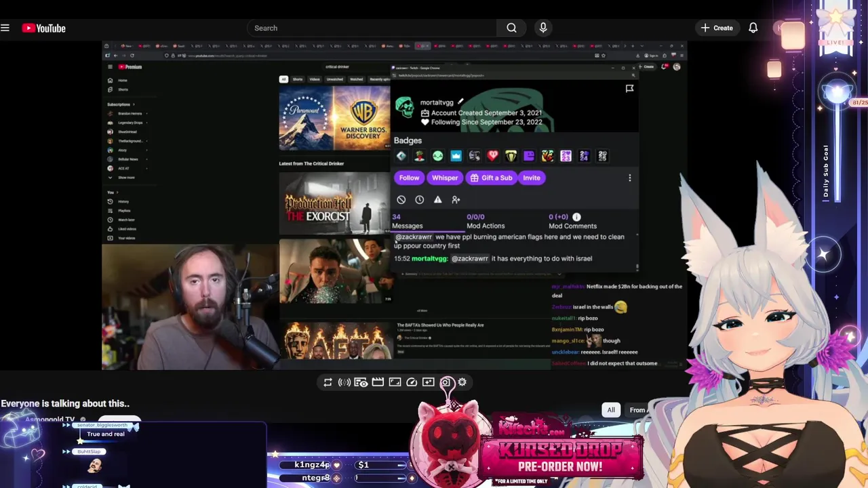Expand the Subscriptions section chevron
868x488 pixels.
pyautogui.click(x=134, y=104)
